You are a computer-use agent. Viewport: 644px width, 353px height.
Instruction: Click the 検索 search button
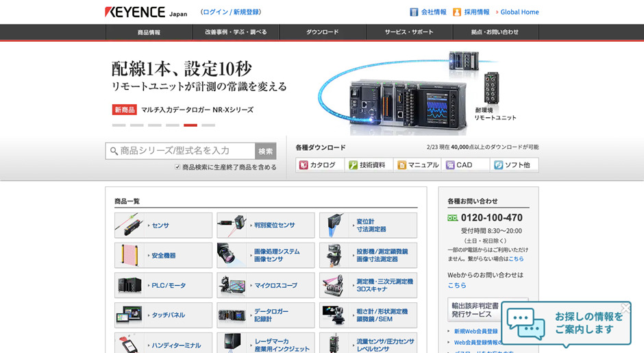(265, 151)
